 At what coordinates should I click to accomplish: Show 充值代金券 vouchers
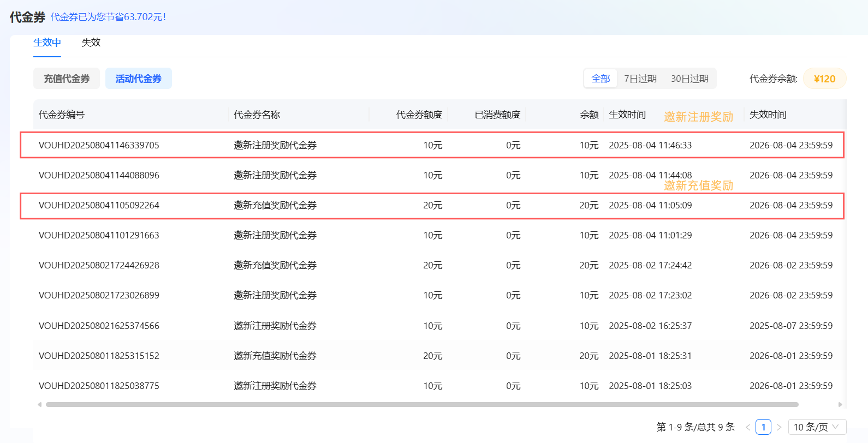click(x=67, y=79)
